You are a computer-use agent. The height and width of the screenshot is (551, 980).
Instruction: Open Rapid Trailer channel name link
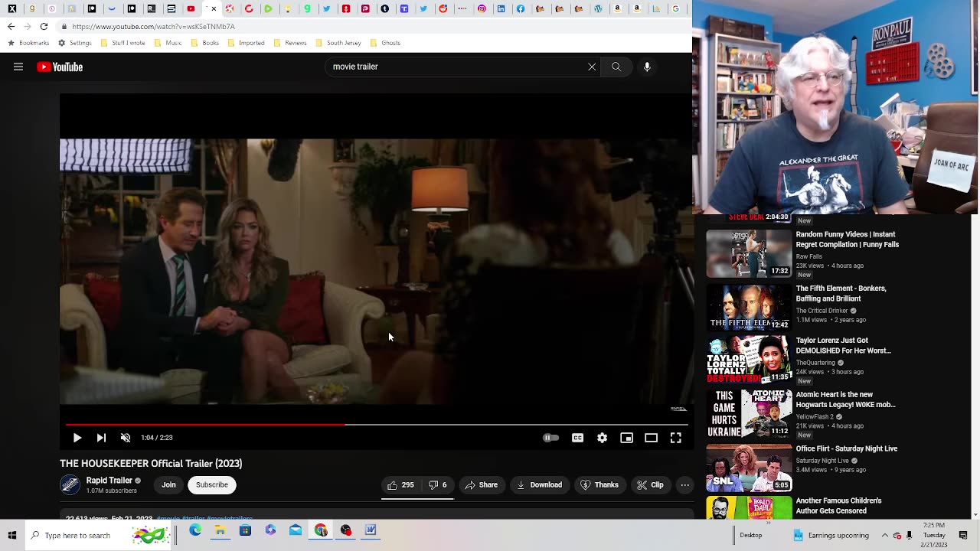coord(109,481)
